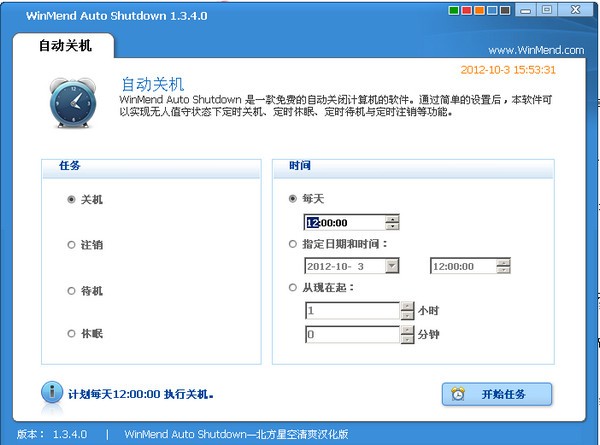600x445 pixels.
Task: Select the green skin color square
Action: coord(453,10)
